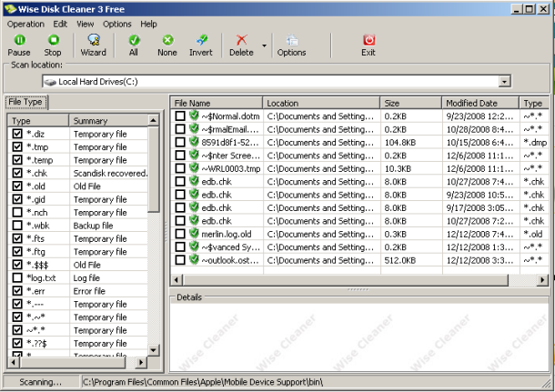This screenshot has width=555, height=392.
Task: Click the Summary column header
Action: point(108,121)
